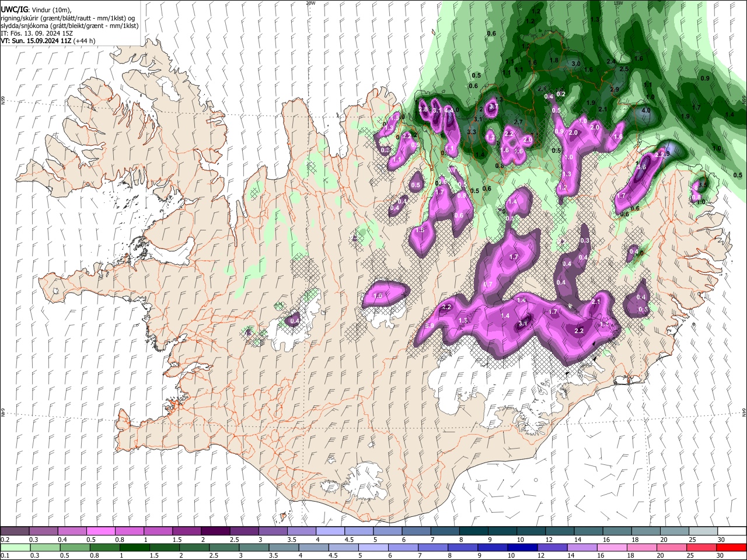Click the 'rigning/skúrir' legend description line
Screen dimensions: 747x560
(68, 18)
